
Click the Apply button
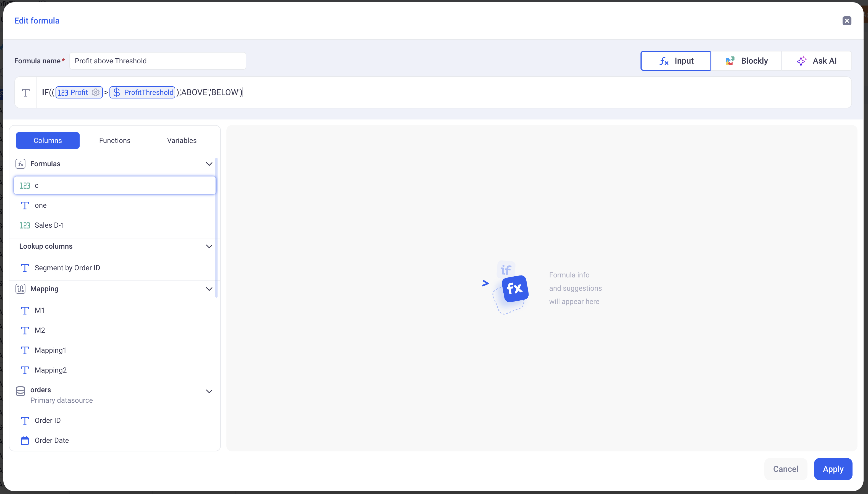pyautogui.click(x=833, y=469)
